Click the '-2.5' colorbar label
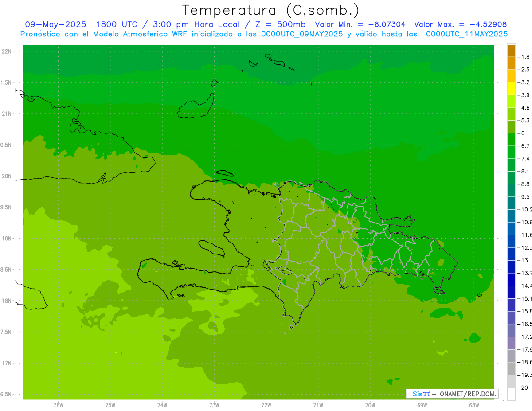Screen dimensions: 532x411 [524, 70]
